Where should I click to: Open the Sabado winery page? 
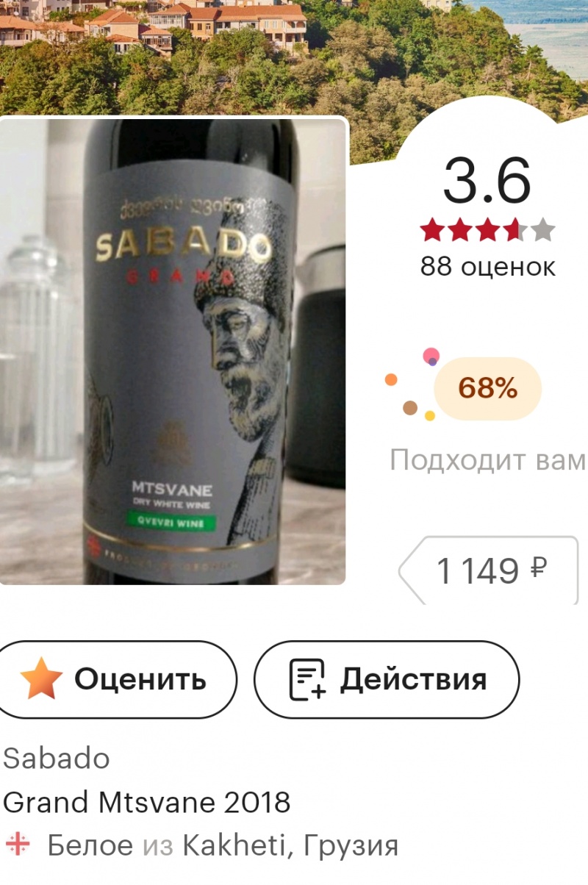click(x=57, y=758)
